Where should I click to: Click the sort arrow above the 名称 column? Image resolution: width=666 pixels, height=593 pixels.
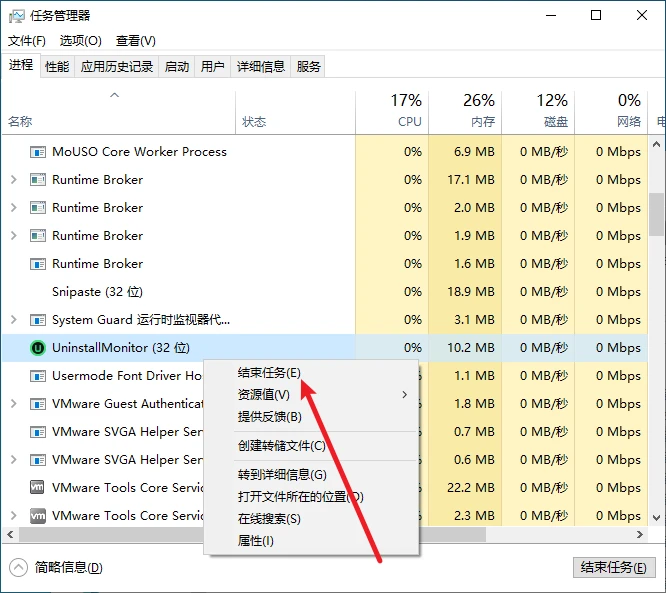tap(115, 95)
